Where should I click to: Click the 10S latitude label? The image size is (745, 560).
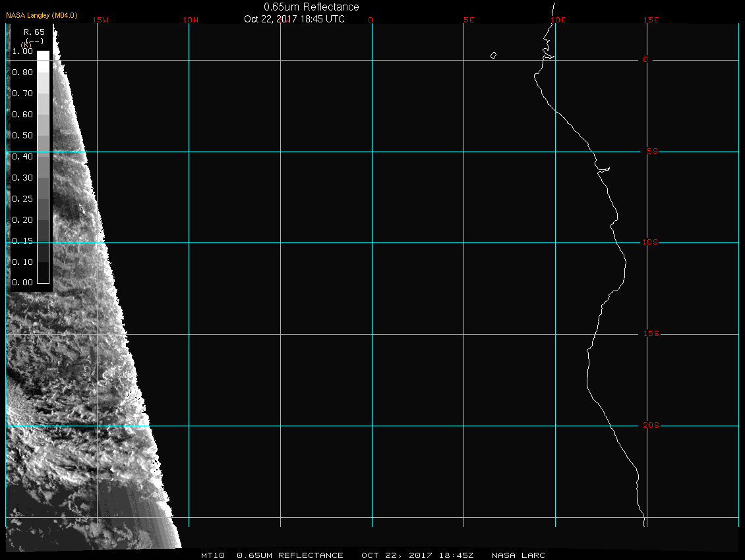(x=649, y=242)
